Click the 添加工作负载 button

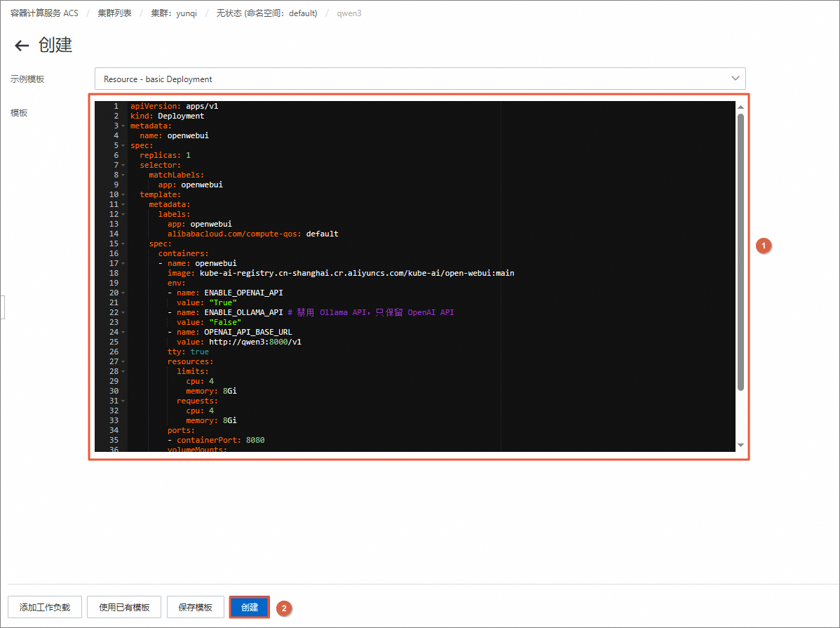coord(45,607)
